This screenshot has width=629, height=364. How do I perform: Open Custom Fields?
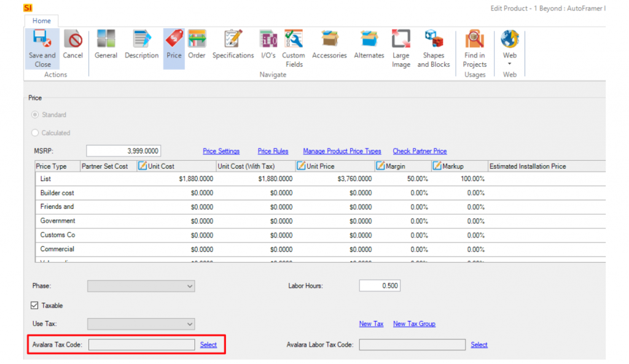[x=294, y=48]
